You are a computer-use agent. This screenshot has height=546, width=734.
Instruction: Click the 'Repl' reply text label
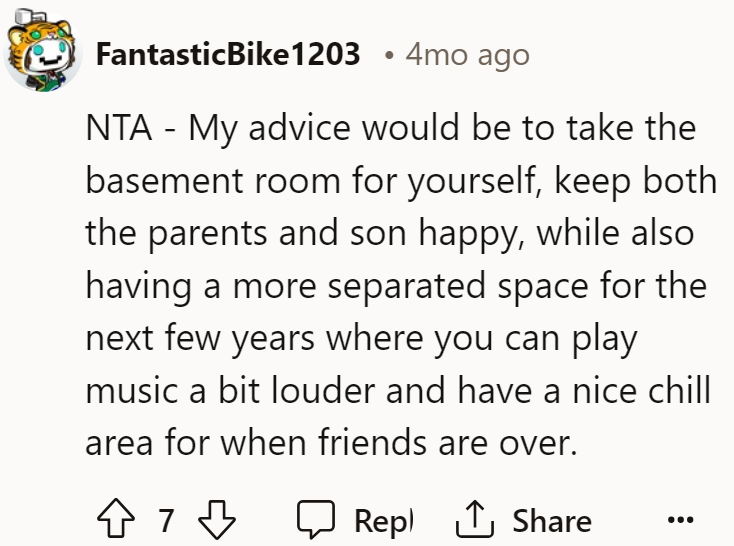(384, 521)
